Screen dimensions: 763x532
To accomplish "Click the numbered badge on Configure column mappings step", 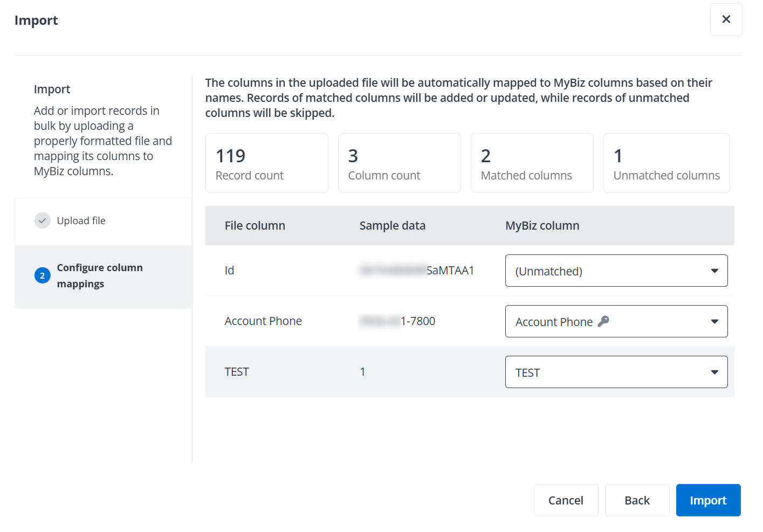I will point(42,275).
